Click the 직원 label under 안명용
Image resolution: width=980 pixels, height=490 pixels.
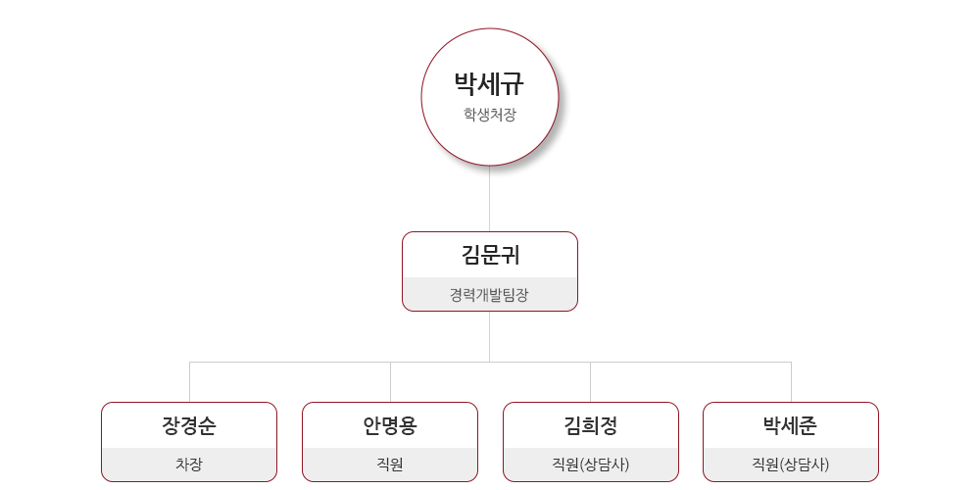(390, 465)
